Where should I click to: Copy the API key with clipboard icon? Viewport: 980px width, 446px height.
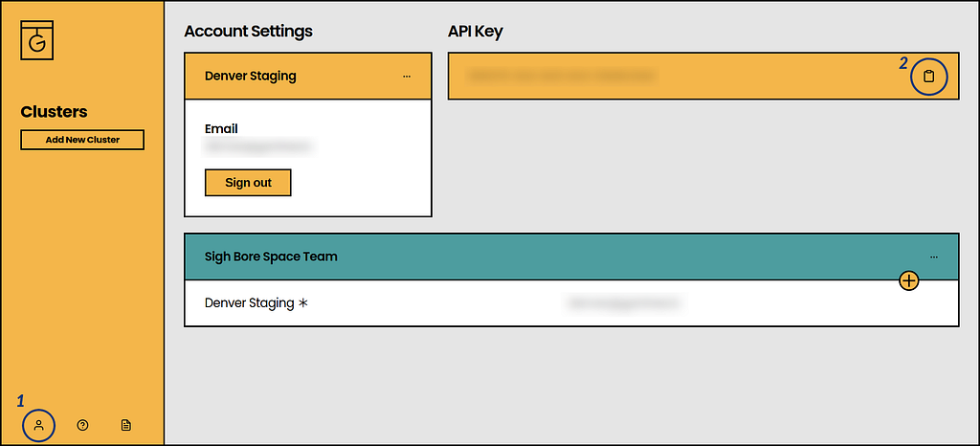pyautogui.click(x=929, y=77)
